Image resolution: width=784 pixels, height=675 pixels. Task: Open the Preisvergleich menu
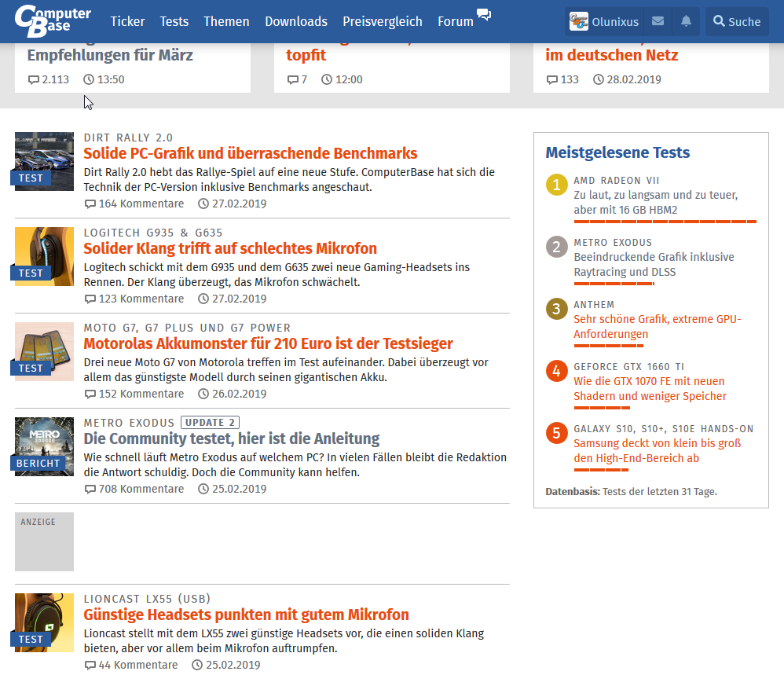click(383, 21)
